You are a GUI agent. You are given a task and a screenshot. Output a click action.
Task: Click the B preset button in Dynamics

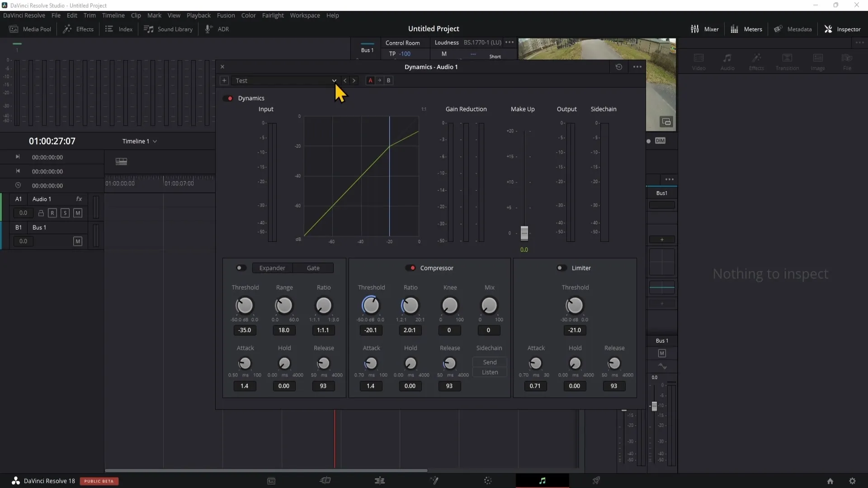coord(389,80)
